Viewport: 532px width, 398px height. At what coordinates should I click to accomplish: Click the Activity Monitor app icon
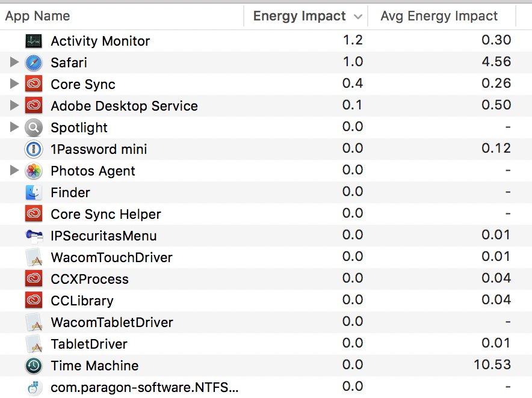(34, 41)
